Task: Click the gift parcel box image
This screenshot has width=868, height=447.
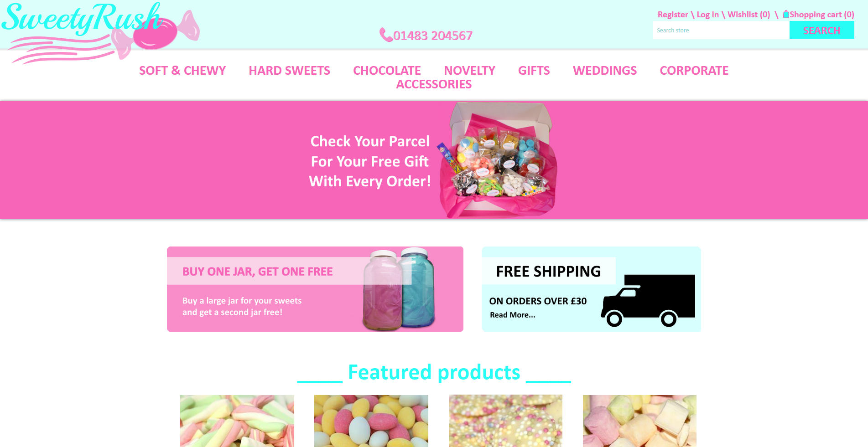Action: 498,160
